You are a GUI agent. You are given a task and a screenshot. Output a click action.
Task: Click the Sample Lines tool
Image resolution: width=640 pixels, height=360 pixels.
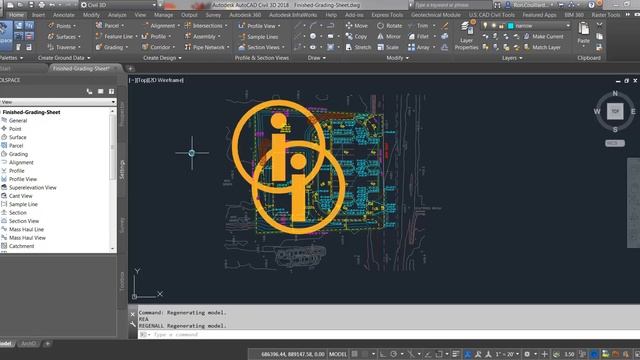click(x=258, y=37)
